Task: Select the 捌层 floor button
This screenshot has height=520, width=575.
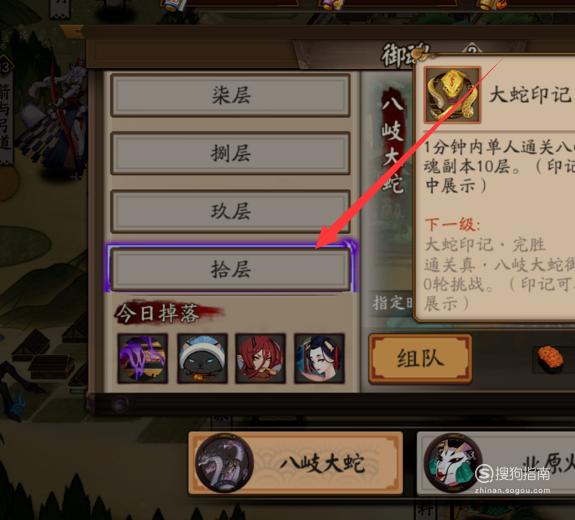Action: click(x=231, y=153)
